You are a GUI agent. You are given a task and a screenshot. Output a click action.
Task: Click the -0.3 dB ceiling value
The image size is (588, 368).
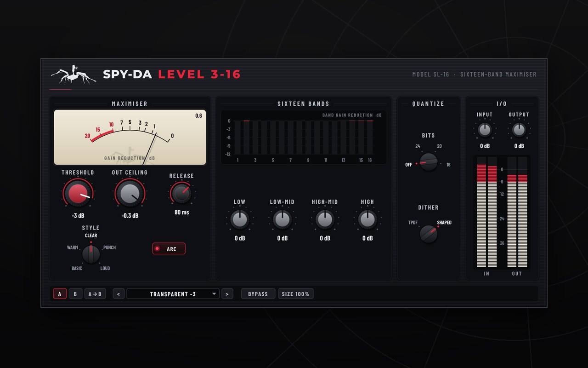(x=130, y=215)
